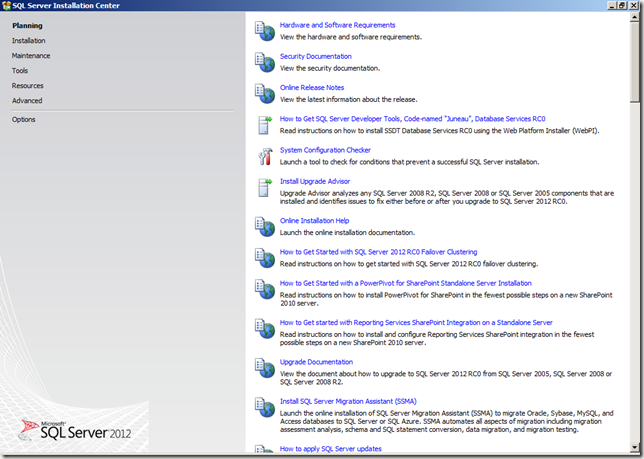Screen dimensions: 644x459
Task: Click the server icon beside the Juneau Developer Tools link
Action: click(x=265, y=125)
